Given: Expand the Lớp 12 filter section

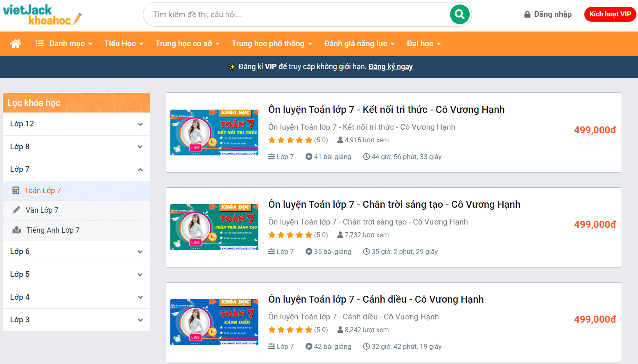Looking at the screenshot, I should tap(77, 124).
